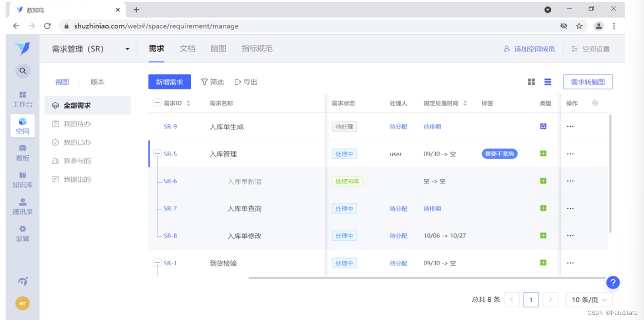Click the dashboard gauge icon with red dot
644x320 pixels.
tap(23, 281)
